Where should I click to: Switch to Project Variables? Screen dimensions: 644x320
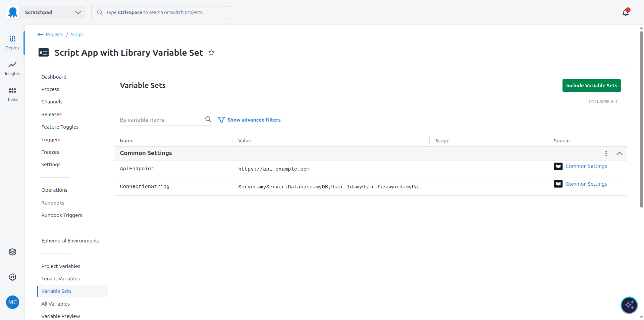[61, 266]
